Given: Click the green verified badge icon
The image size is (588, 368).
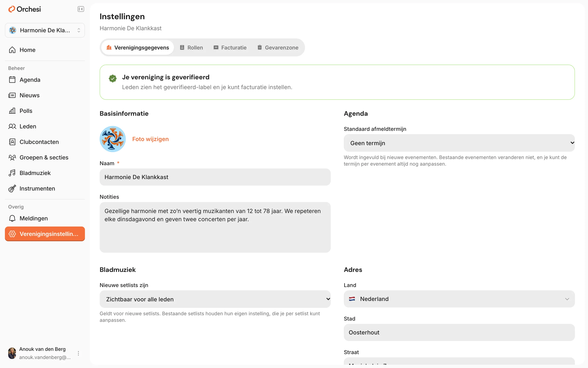Looking at the screenshot, I should [112, 78].
